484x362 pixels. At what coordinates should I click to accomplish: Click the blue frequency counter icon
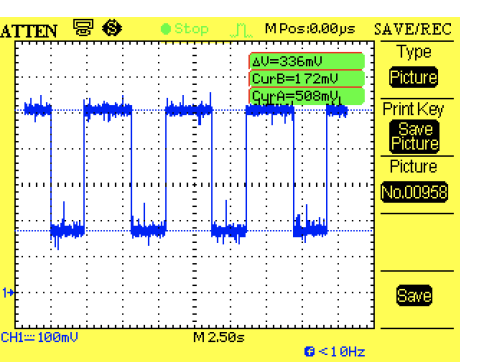pos(309,351)
